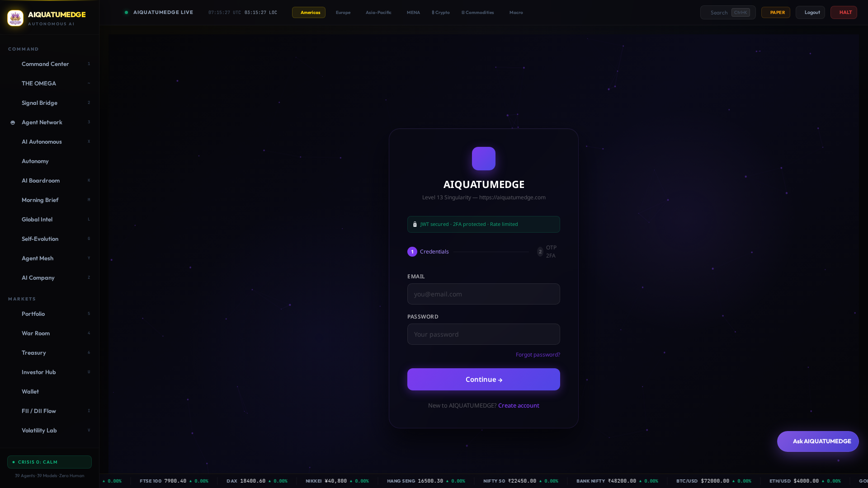Open Portfolio under Markets
Screen dimensions: 868x488
click(50, 314)
